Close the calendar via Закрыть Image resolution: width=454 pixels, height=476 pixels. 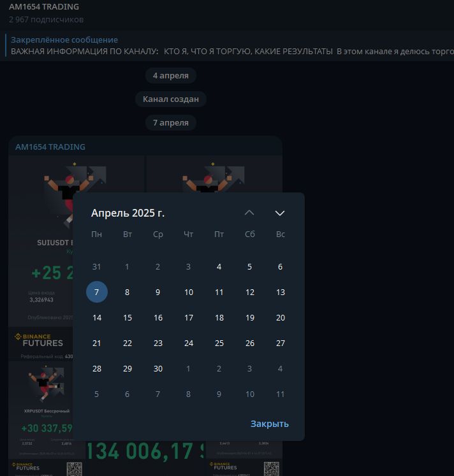pyautogui.click(x=269, y=424)
